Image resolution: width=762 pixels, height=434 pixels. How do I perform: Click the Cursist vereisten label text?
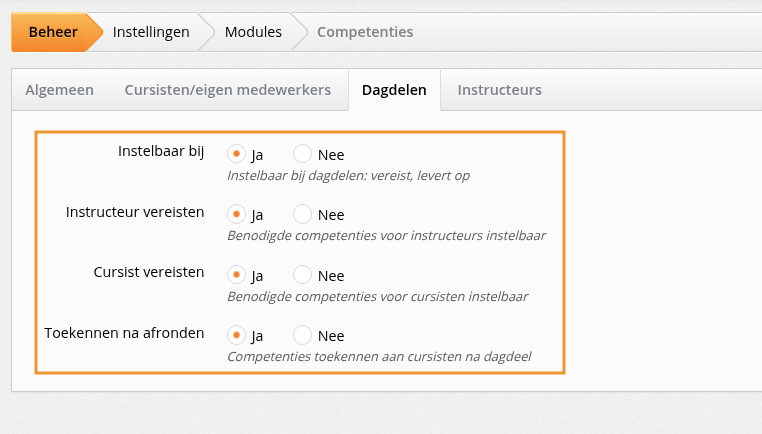pos(148,272)
